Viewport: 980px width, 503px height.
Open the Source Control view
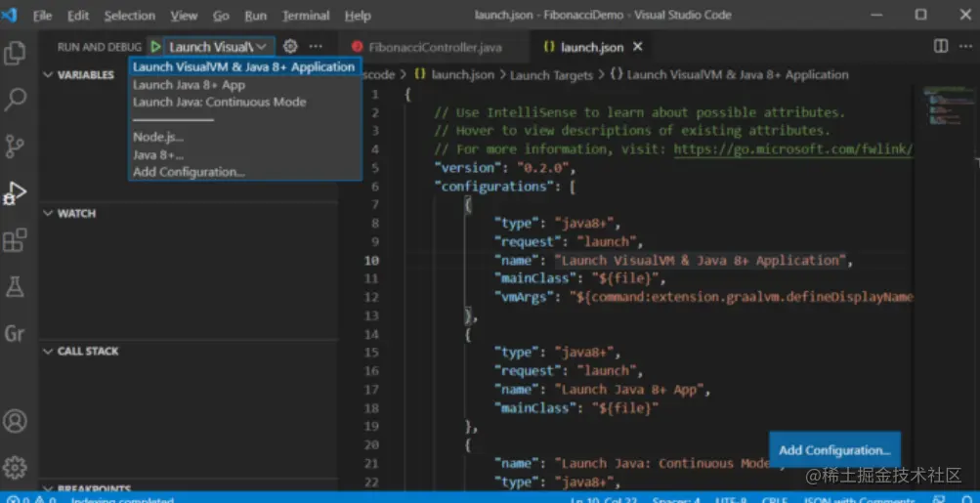tap(15, 146)
